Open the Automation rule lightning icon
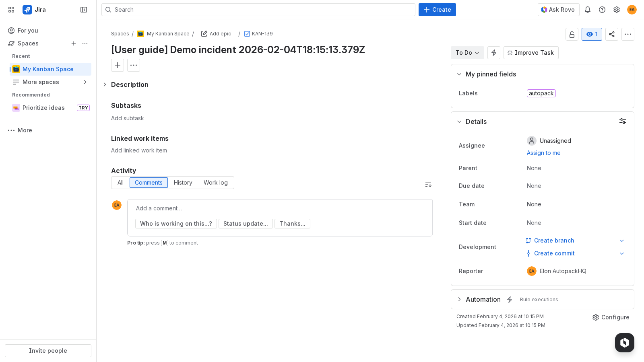 (x=510, y=299)
